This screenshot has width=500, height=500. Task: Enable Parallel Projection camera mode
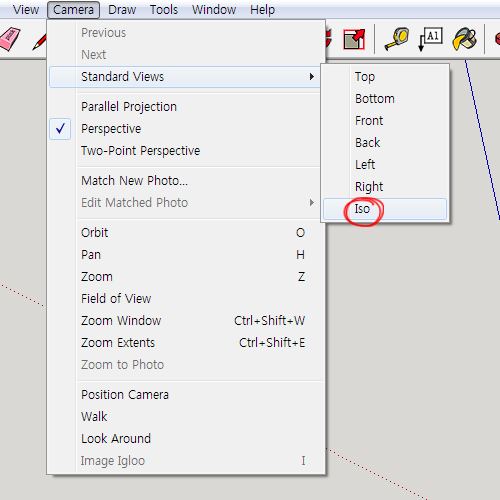click(185, 107)
